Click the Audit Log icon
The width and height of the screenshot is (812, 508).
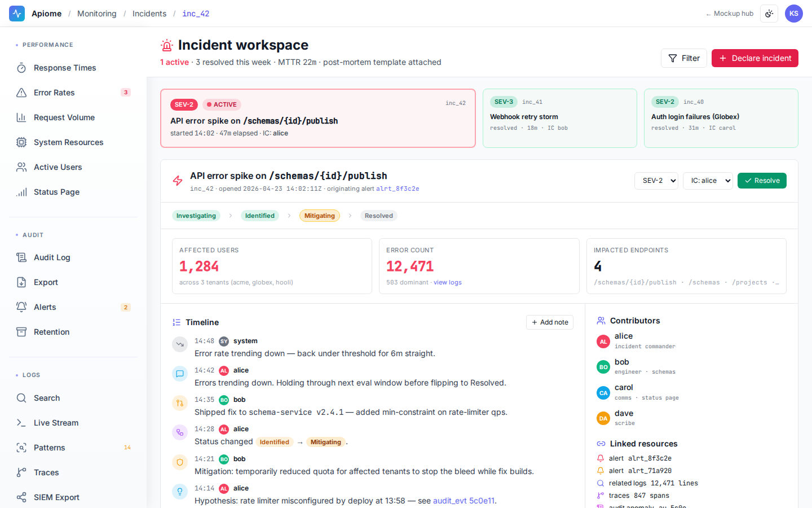21,257
